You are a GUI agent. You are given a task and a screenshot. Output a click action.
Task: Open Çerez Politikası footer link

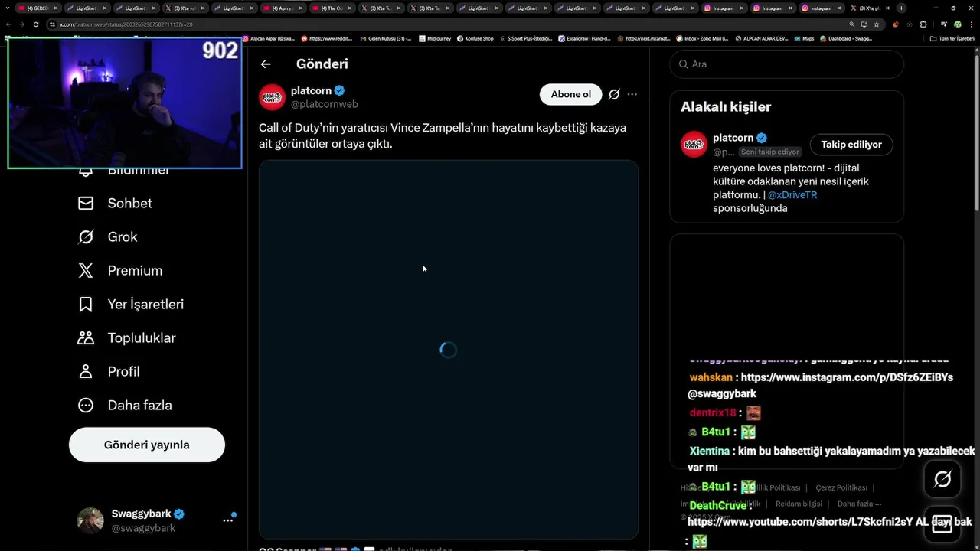point(841,487)
